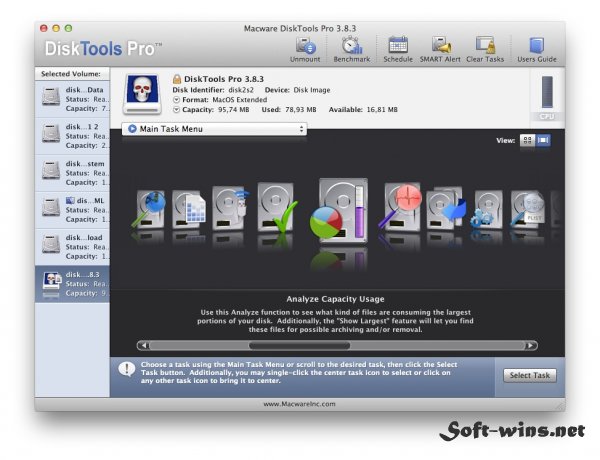The image size is (600, 460).
Task: Click the Select Task button
Action: click(530, 375)
